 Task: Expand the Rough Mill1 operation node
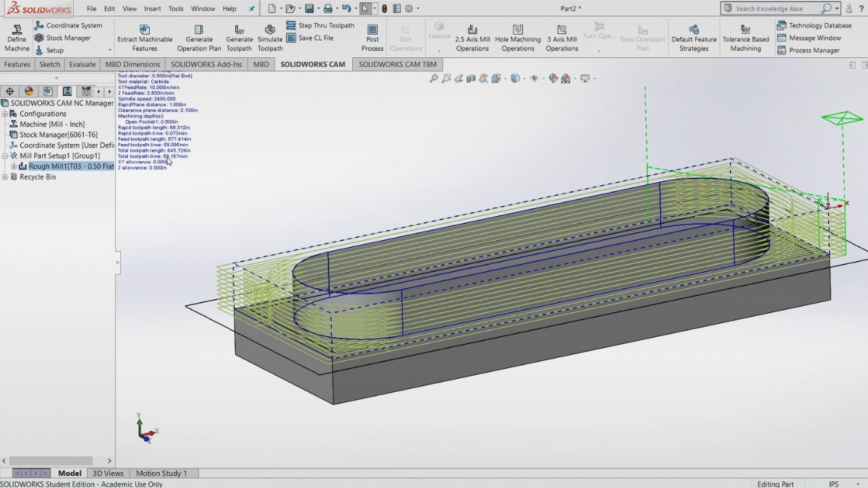coord(14,166)
